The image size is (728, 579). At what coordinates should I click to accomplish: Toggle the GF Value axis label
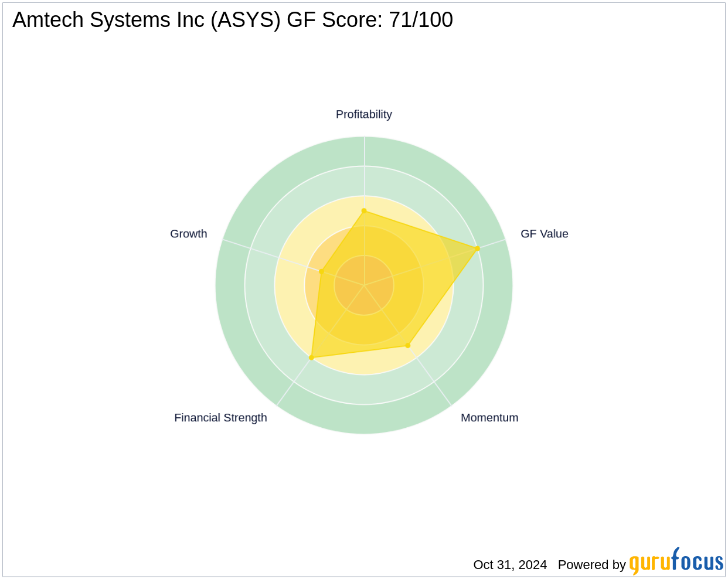tap(544, 233)
